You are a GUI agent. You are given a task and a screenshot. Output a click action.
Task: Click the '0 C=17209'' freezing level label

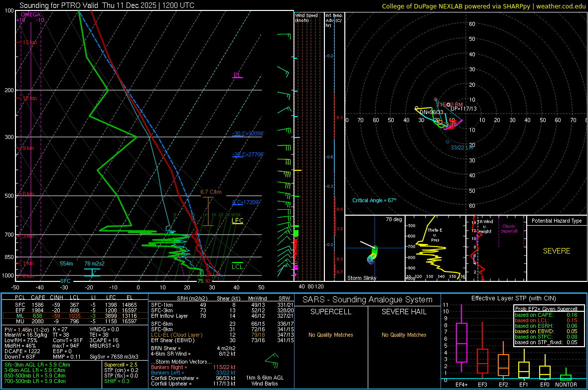[246, 203]
